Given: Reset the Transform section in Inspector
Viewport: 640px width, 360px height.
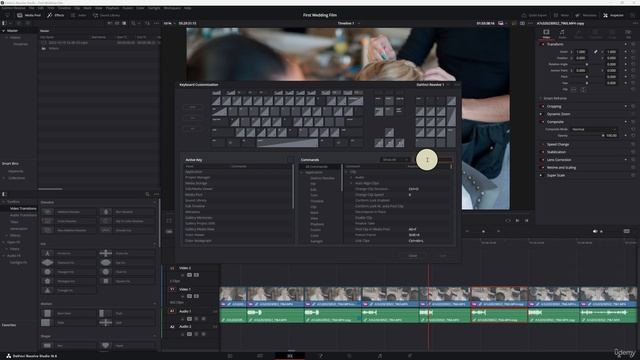Looking at the screenshot, I should coord(633,44).
